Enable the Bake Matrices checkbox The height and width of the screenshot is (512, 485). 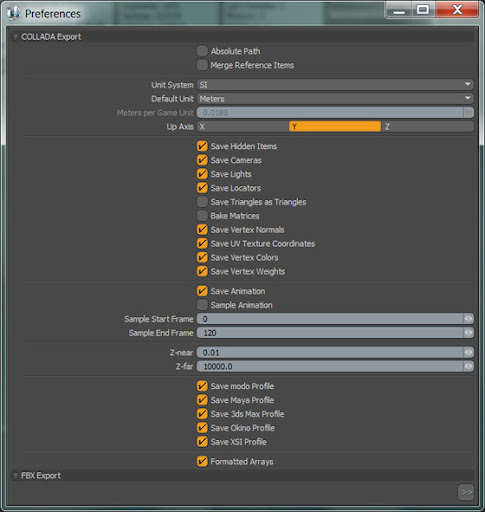click(202, 216)
